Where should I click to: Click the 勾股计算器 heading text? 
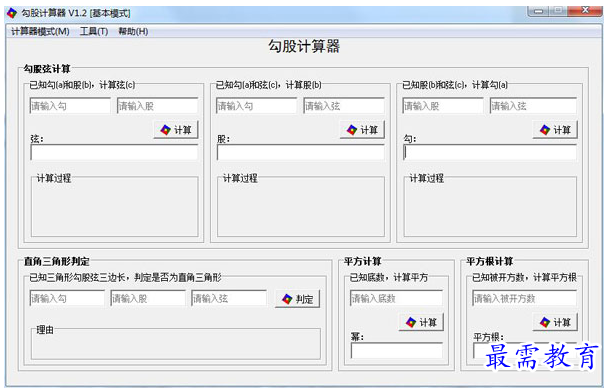pos(304,46)
